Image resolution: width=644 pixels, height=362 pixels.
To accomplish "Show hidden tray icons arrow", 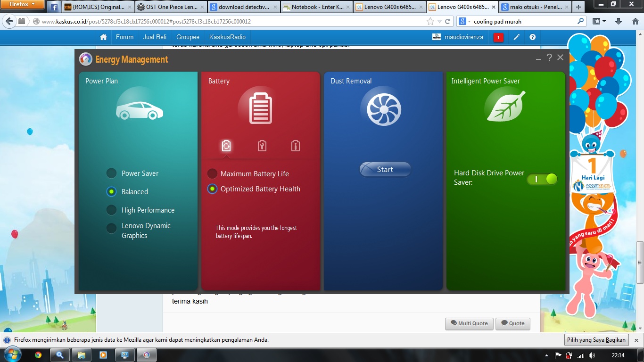I will (546, 355).
